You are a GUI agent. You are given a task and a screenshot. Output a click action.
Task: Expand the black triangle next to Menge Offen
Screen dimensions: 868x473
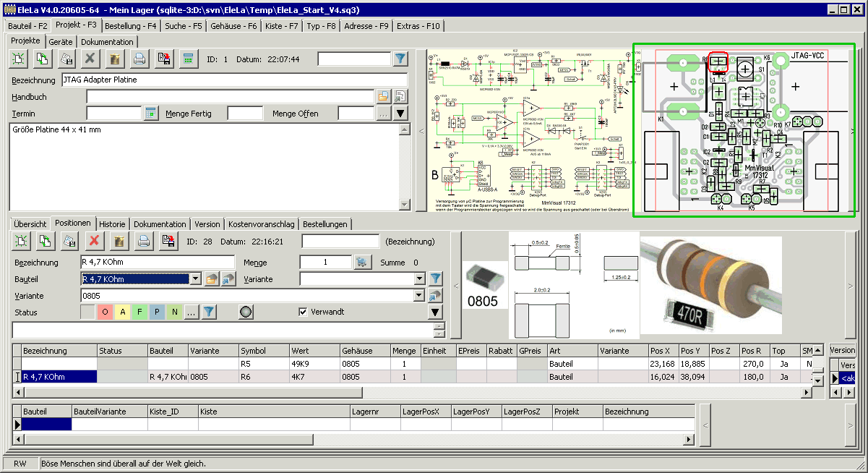[400, 114]
